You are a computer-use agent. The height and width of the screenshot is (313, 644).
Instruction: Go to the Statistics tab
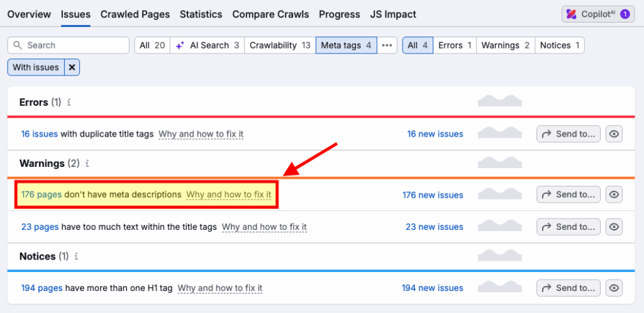201,14
